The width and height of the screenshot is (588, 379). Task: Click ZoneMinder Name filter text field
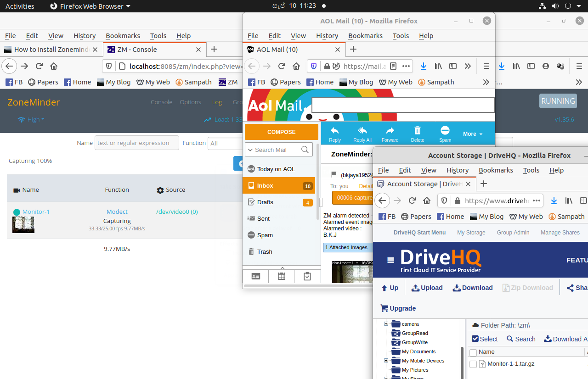[x=137, y=143]
